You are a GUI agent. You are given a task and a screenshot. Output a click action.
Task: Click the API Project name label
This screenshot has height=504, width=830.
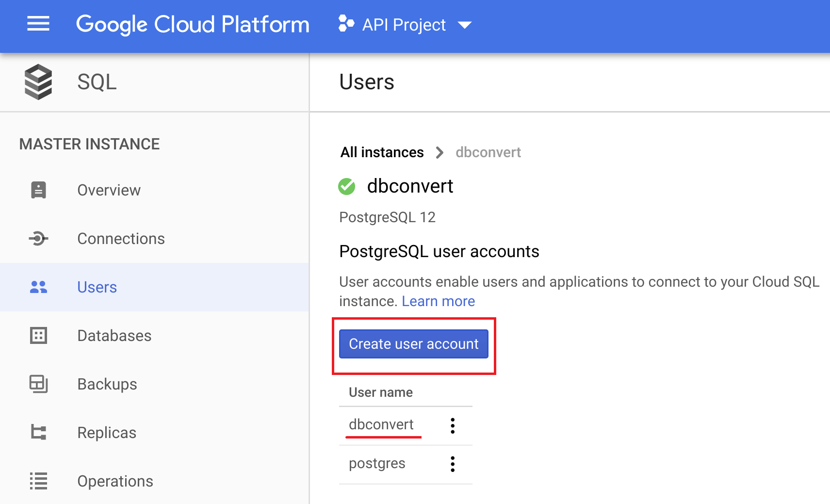404,25
